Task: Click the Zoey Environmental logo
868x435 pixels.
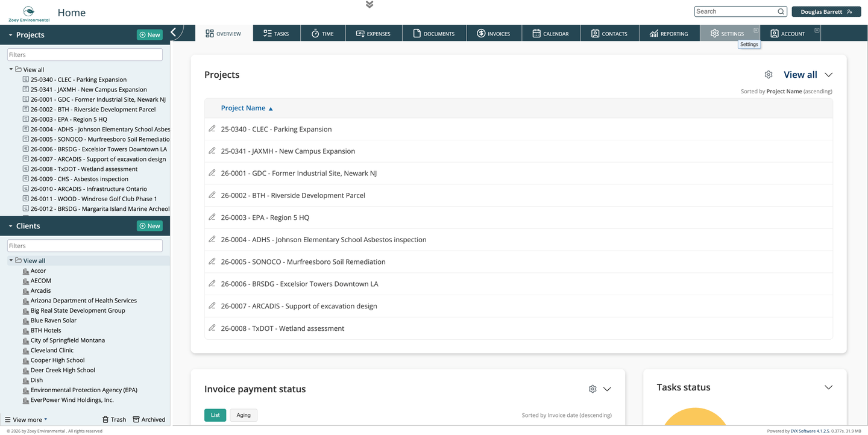Action: pos(28,14)
